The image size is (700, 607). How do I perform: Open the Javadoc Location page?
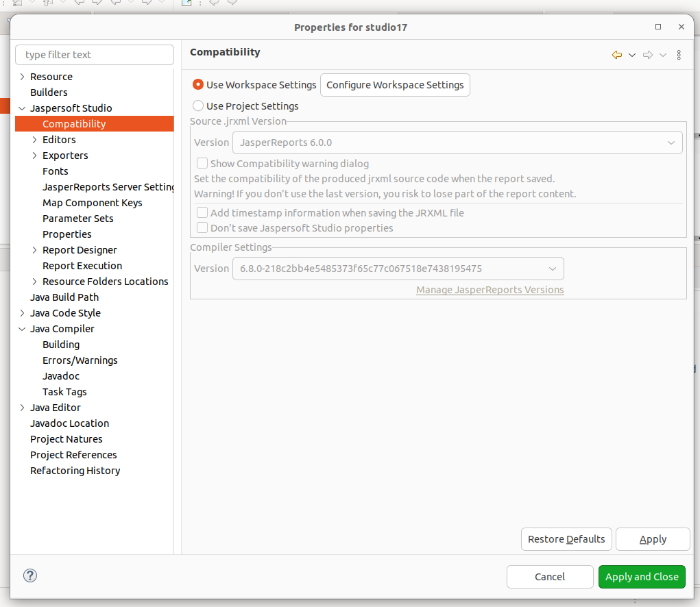click(x=70, y=423)
